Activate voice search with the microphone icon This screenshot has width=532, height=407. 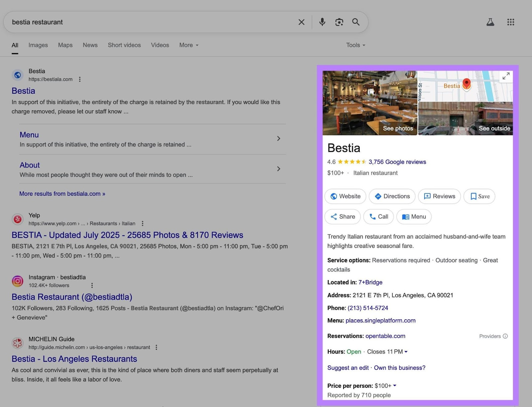[322, 22]
